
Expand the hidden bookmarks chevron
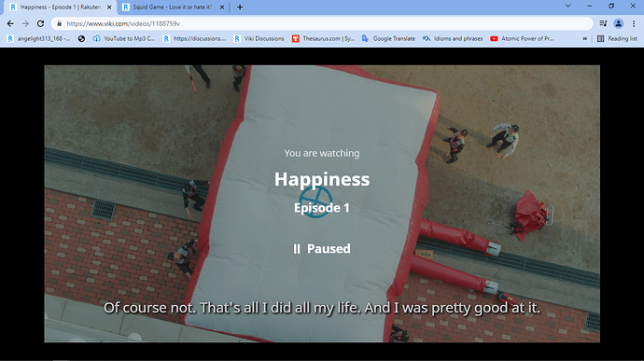[x=585, y=38]
